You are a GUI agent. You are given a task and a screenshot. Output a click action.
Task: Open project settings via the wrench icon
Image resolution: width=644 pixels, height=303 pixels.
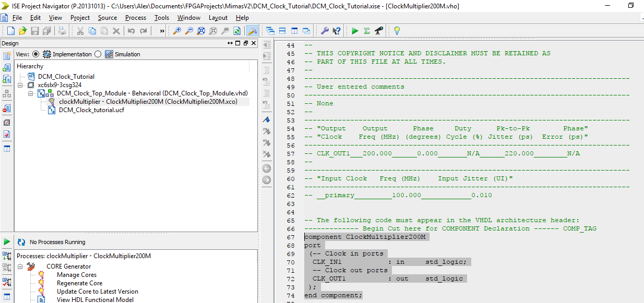pyautogui.click(x=325, y=30)
